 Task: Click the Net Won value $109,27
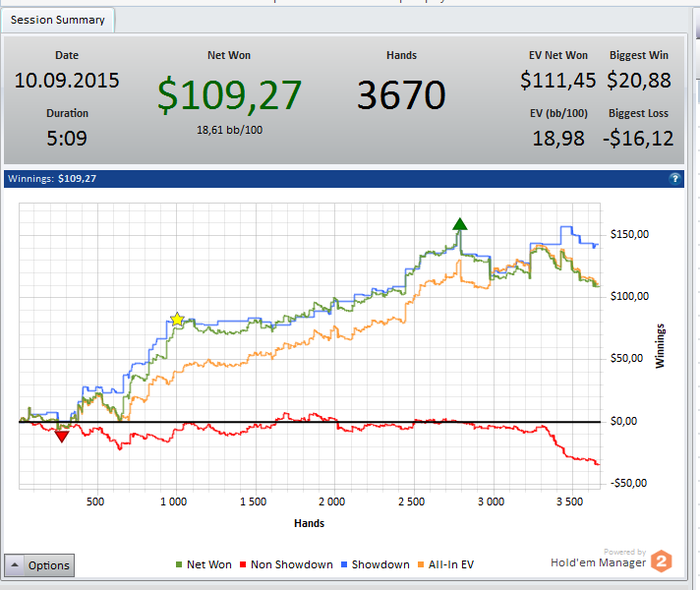(229, 95)
